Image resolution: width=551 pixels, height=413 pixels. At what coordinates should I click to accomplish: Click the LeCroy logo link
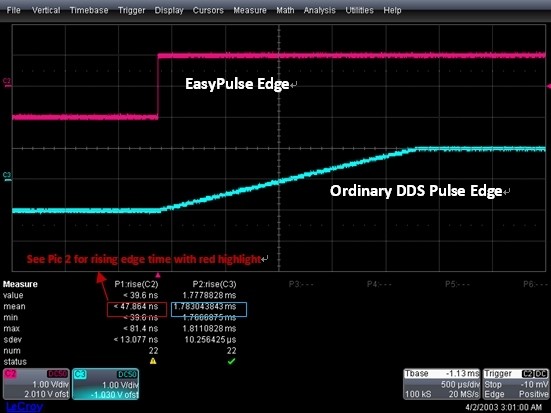coord(24,407)
